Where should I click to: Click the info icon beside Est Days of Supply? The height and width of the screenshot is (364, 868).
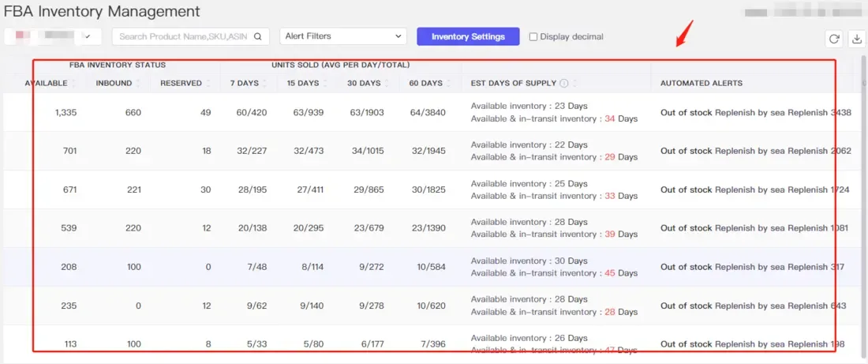pos(564,84)
